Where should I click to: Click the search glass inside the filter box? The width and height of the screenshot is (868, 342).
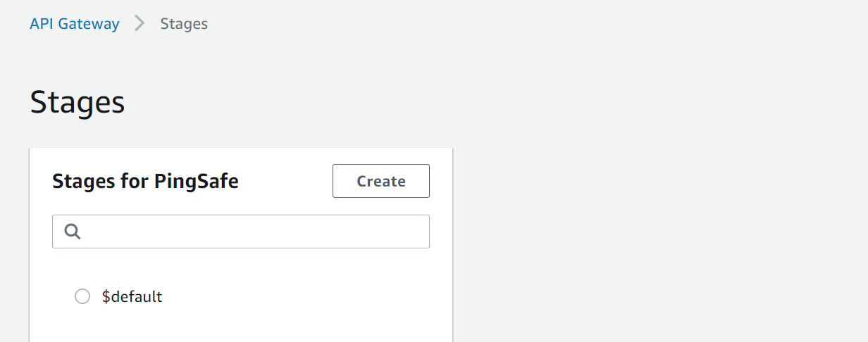point(73,232)
